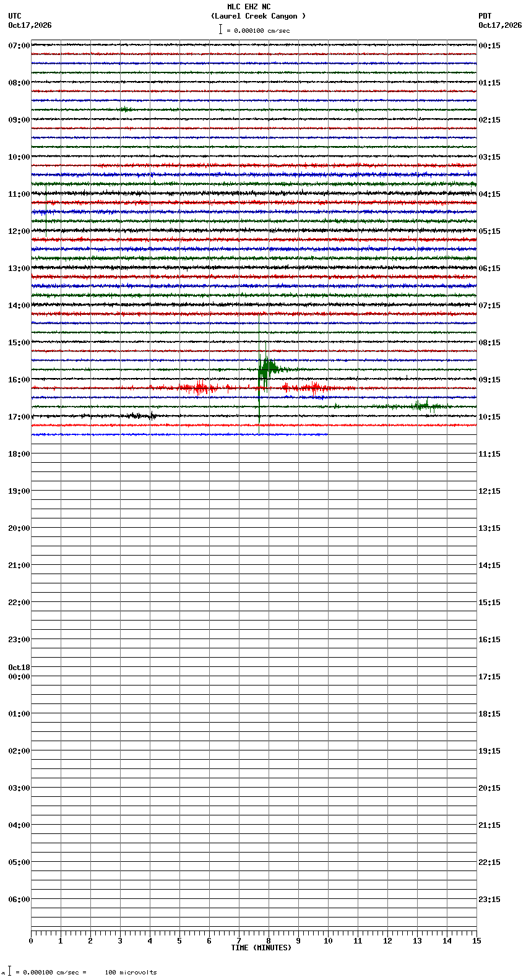Click the x-axis tick label '15'
Screen dimensions: 526x980
476,941
